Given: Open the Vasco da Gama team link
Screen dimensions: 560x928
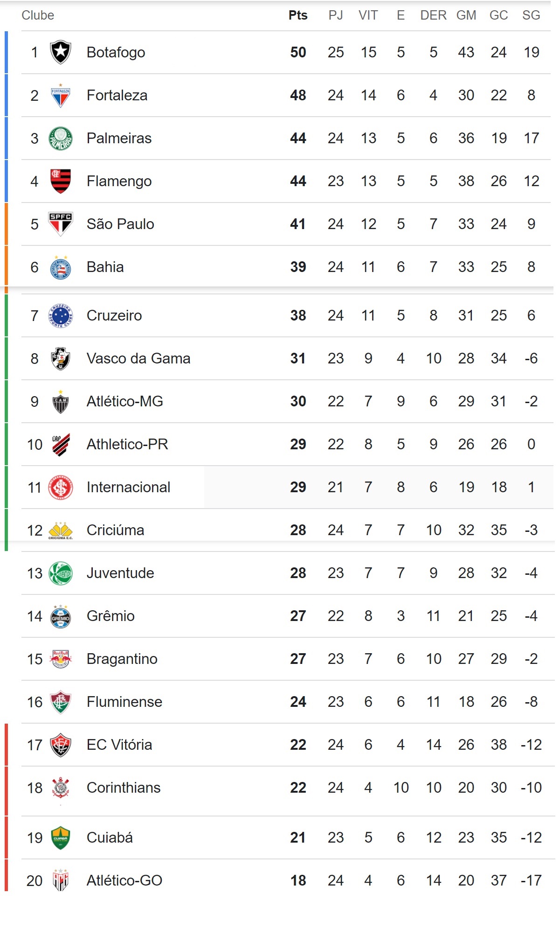Looking at the screenshot, I should [x=138, y=358].
